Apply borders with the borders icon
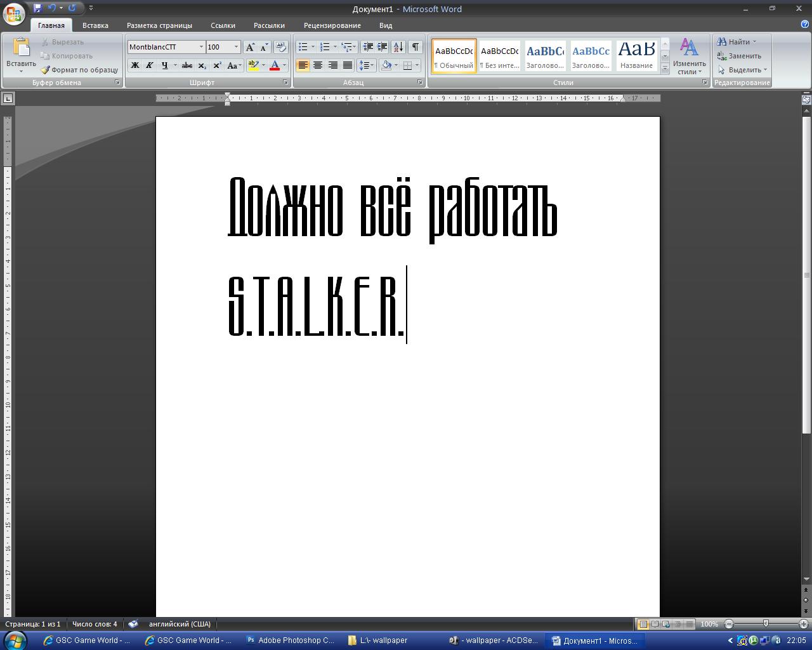 click(408, 65)
